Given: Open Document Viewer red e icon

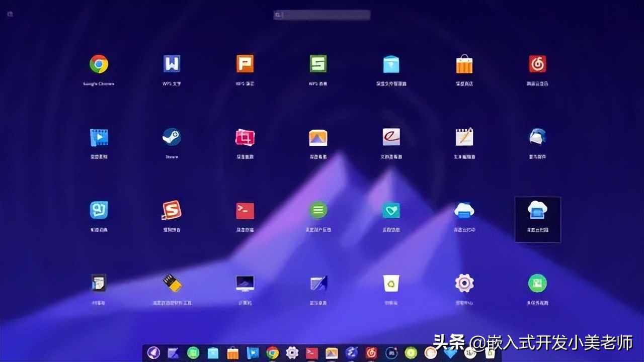Looking at the screenshot, I should 391,137.
